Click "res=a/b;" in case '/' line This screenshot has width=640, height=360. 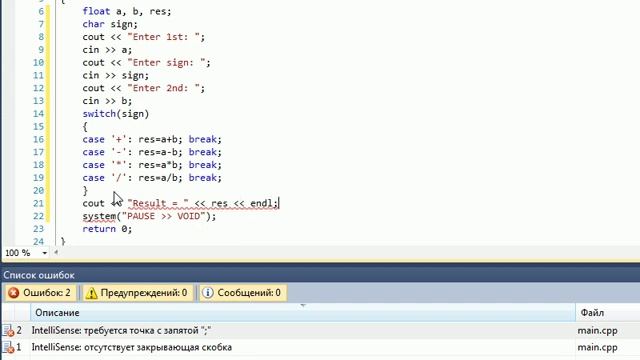tap(160, 178)
